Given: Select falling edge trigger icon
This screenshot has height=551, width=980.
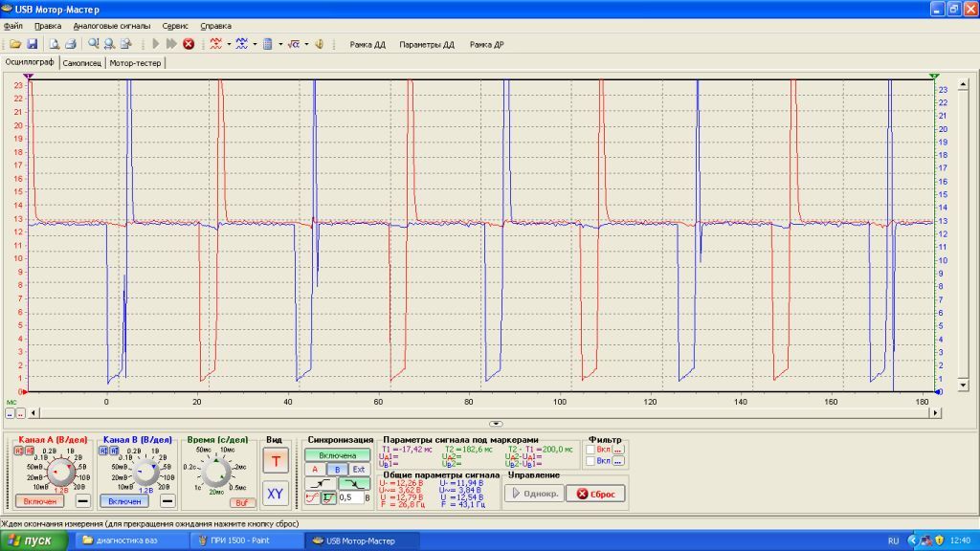Looking at the screenshot, I should [x=354, y=483].
